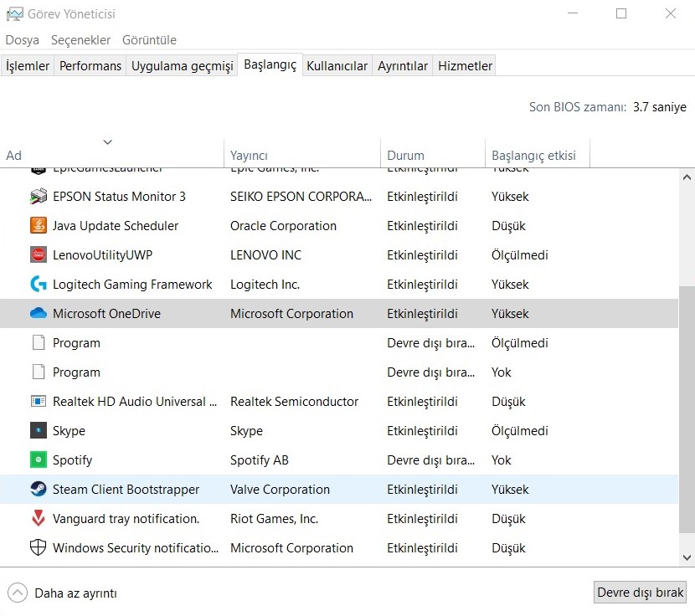Viewport: 695px width, 616px height.
Task: Click the 'LENOVO INC' publisher cell
Action: pyautogui.click(x=265, y=254)
